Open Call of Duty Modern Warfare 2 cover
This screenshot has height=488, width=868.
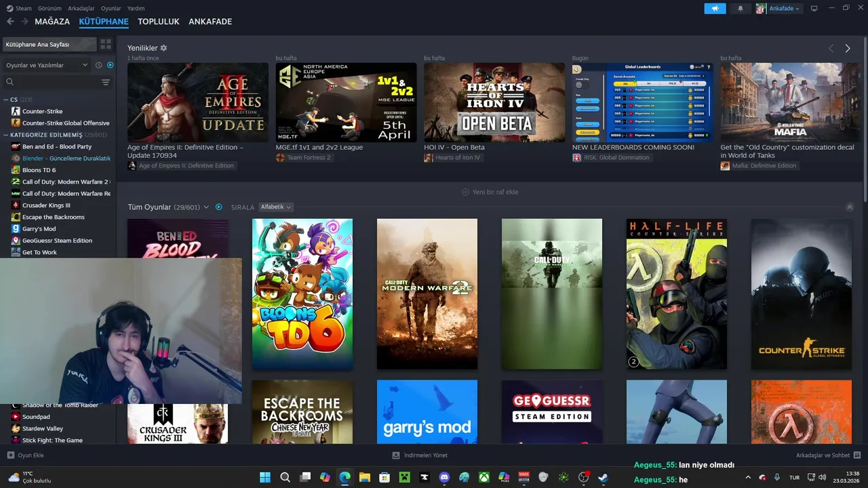(x=427, y=294)
